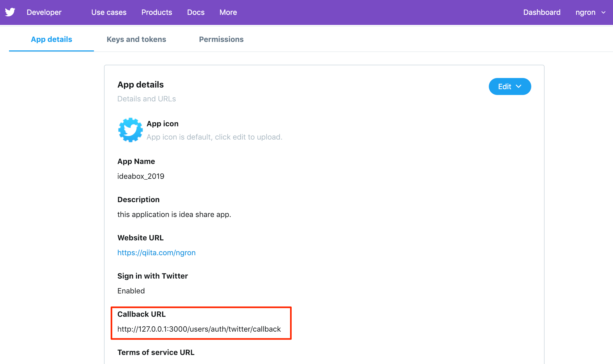Click the Sign in with Twitter Enabled status
613x364 pixels.
click(x=131, y=291)
